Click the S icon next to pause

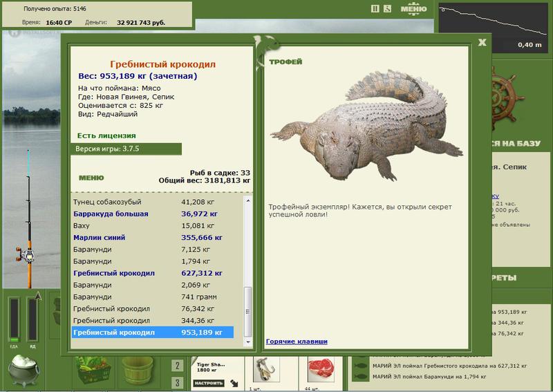point(387,8)
